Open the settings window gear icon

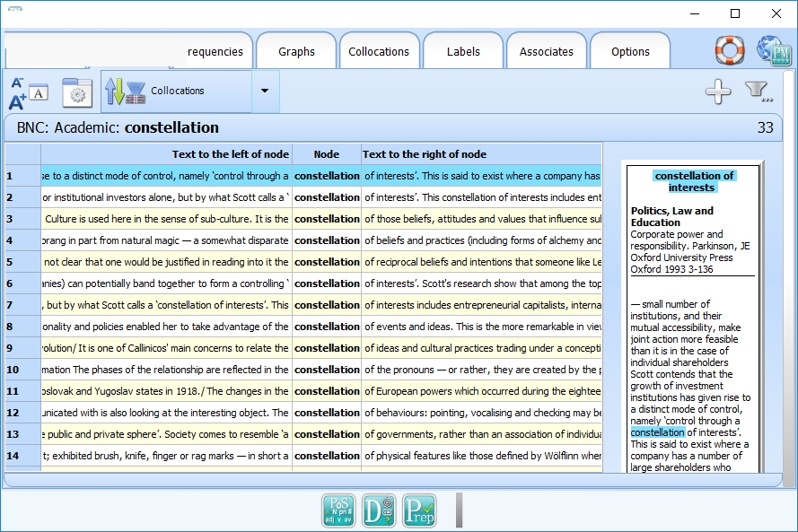point(77,92)
